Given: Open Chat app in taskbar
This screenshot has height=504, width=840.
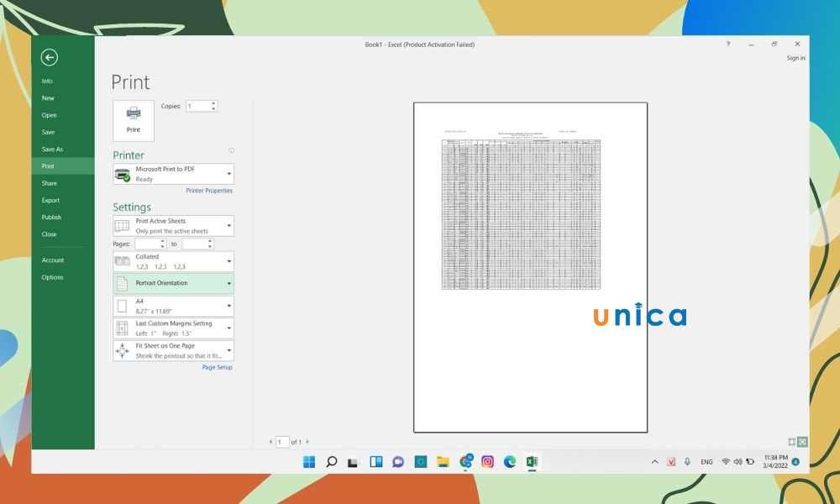Looking at the screenshot, I should click(x=398, y=462).
